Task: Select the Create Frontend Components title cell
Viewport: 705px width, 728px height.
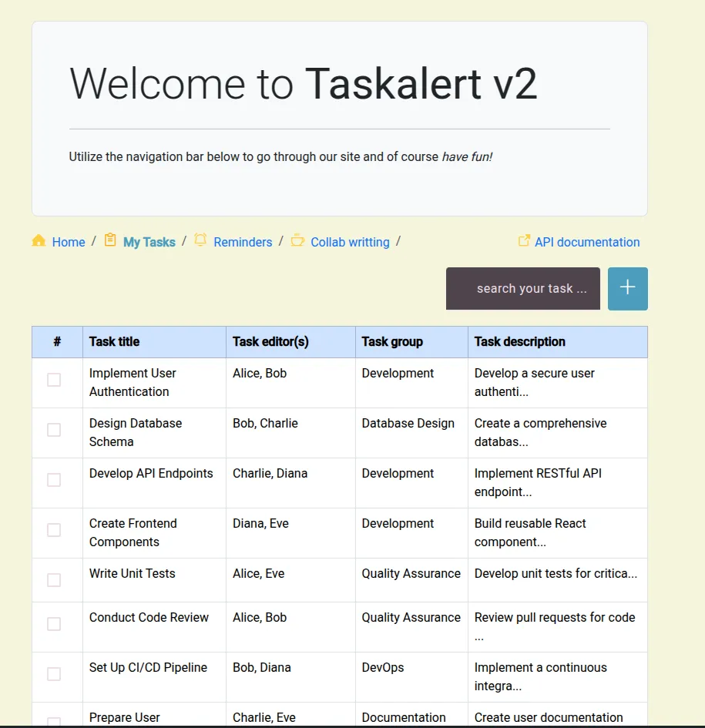Action: (154, 533)
